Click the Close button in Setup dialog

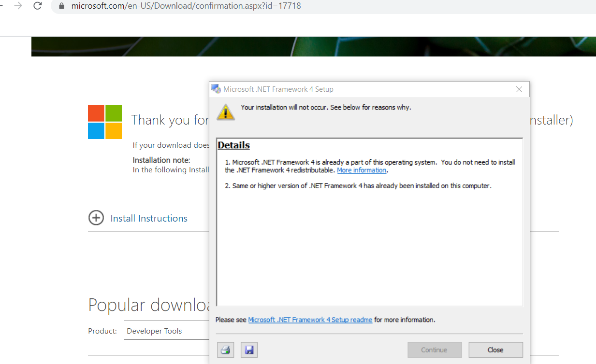(x=495, y=350)
